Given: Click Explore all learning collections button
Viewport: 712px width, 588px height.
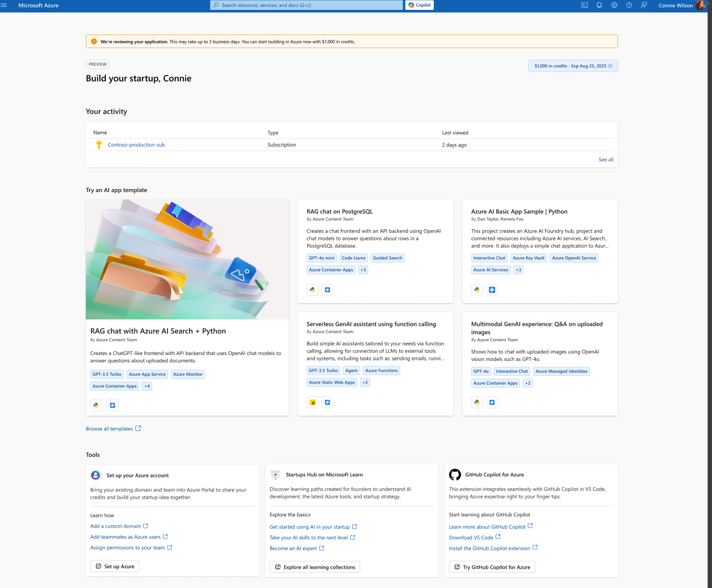Looking at the screenshot, I should click(315, 567).
